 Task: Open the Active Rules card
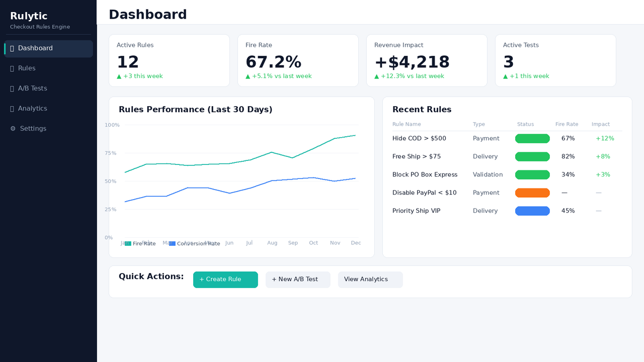click(x=169, y=60)
